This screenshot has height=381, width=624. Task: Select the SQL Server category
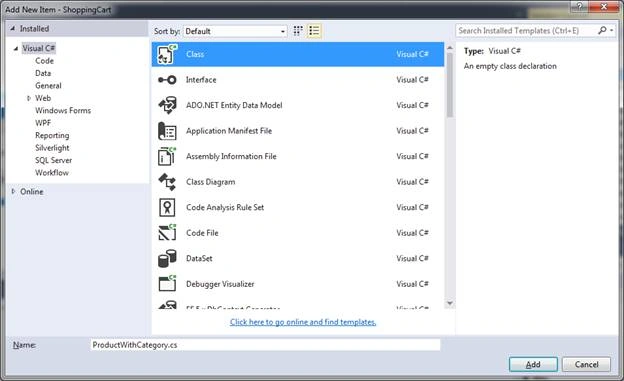point(53,160)
